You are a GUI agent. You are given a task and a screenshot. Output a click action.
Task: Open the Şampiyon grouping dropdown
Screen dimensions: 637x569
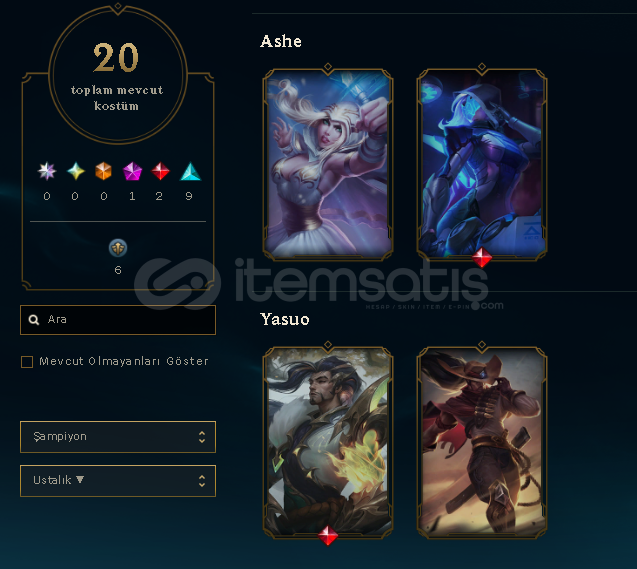pos(118,437)
